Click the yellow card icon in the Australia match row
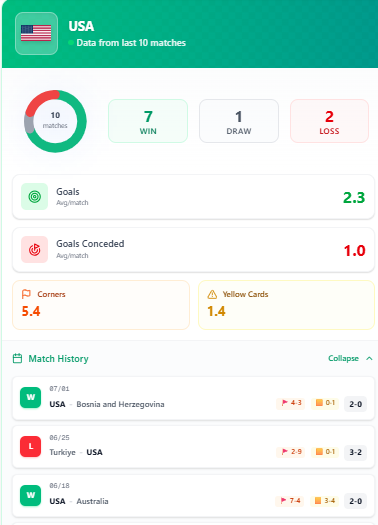Screen dimensions: 378x525 tap(318, 501)
